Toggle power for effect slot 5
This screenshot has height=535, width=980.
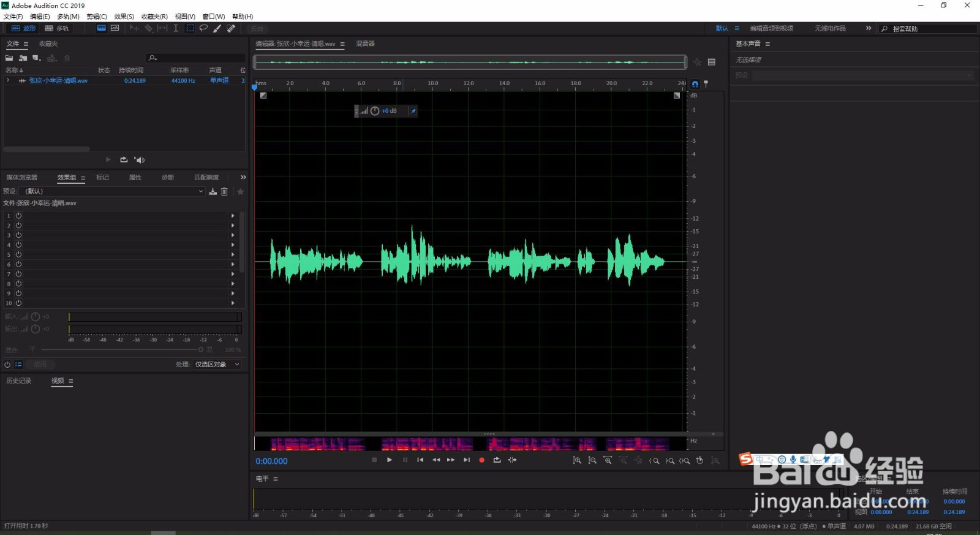18,254
